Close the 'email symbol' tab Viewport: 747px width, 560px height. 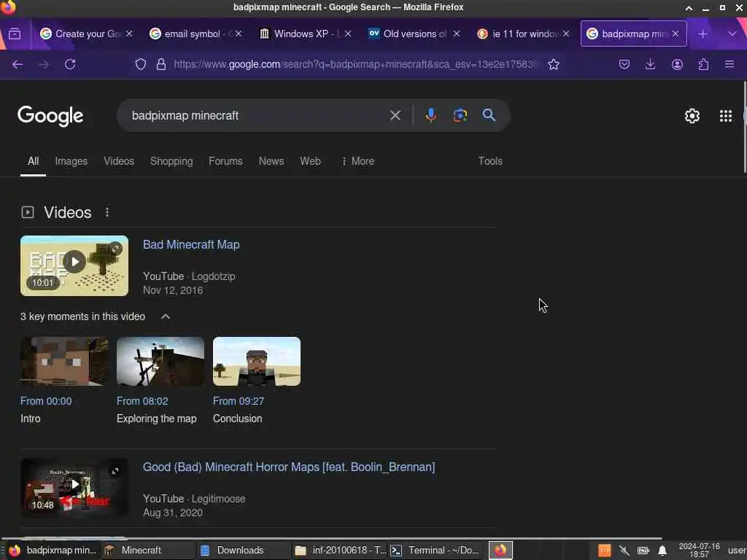(239, 34)
